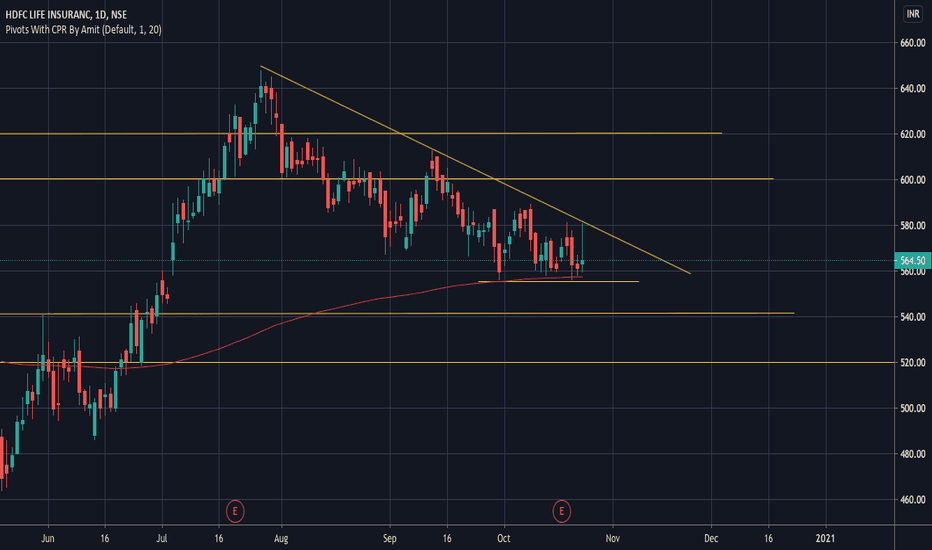The height and width of the screenshot is (550, 932).
Task: Click the Jun date axis label
Action: [x=48, y=538]
